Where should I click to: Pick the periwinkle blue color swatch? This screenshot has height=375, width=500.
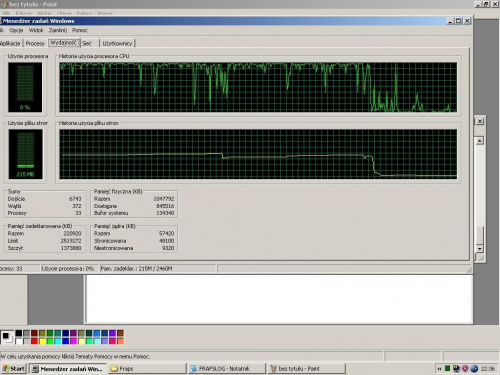[105, 341]
